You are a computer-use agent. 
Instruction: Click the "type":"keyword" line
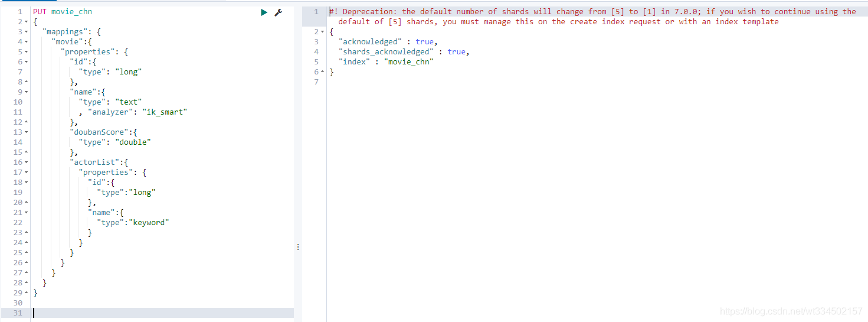[x=133, y=223]
